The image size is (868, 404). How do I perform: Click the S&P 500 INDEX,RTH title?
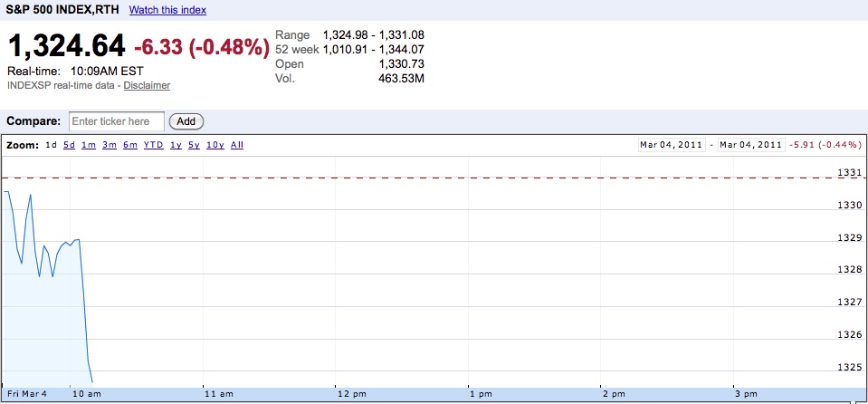pos(62,10)
